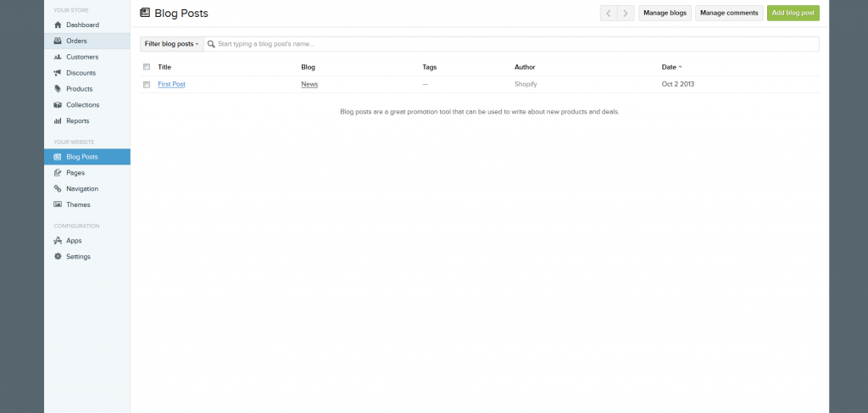Open the Filter blog posts dropdown
The image size is (868, 413).
(x=171, y=44)
